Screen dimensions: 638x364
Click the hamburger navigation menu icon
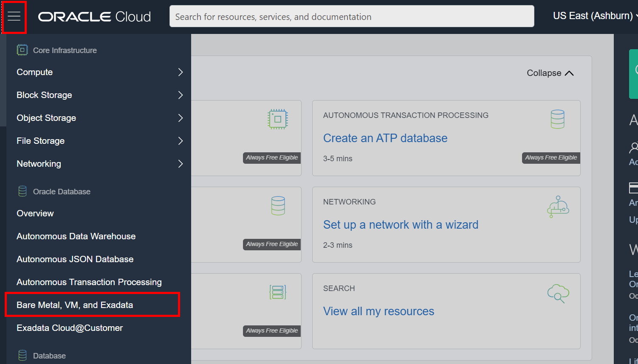click(x=14, y=17)
